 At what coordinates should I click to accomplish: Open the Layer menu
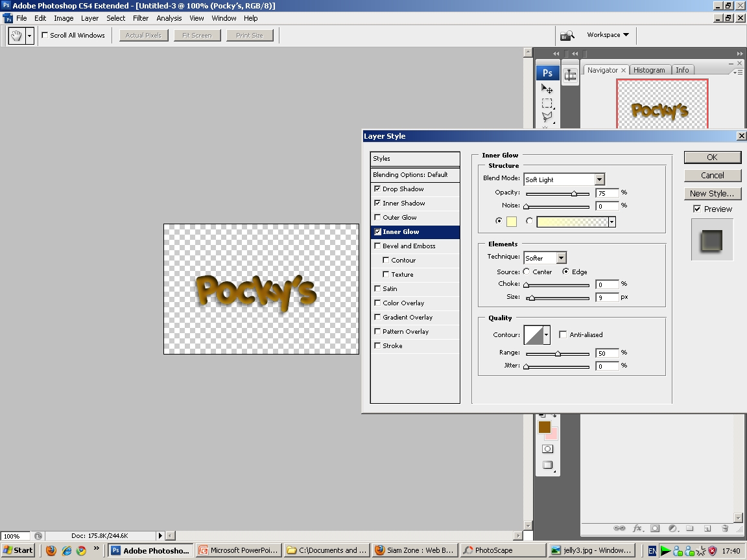coord(89,18)
